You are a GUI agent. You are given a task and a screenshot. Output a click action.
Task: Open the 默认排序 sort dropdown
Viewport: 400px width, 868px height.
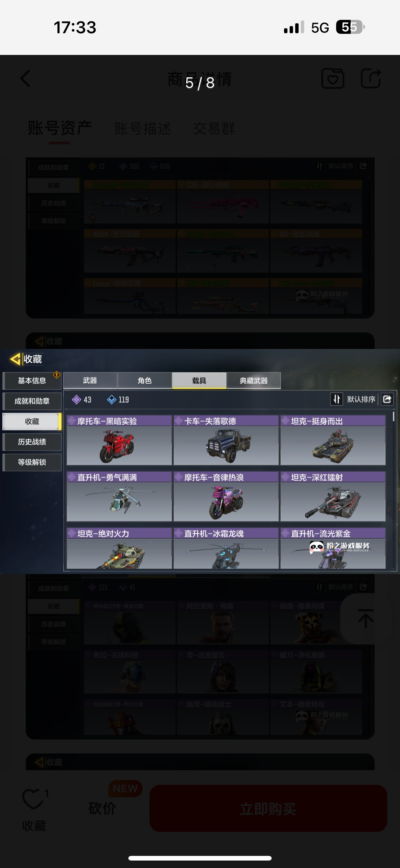pyautogui.click(x=361, y=399)
